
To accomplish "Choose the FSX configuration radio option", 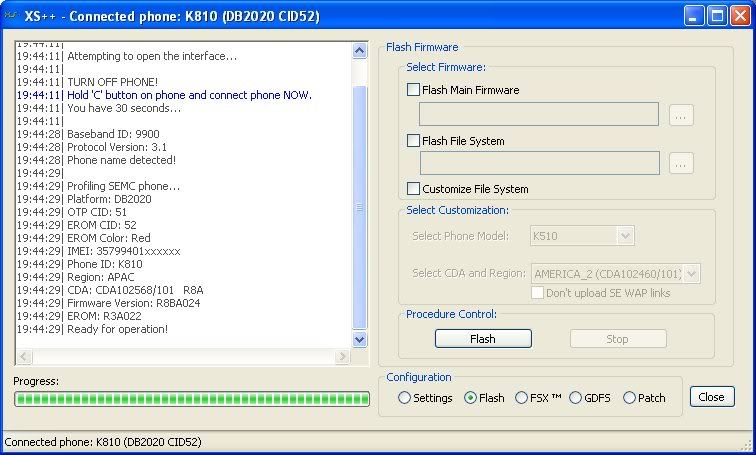I will point(521,398).
